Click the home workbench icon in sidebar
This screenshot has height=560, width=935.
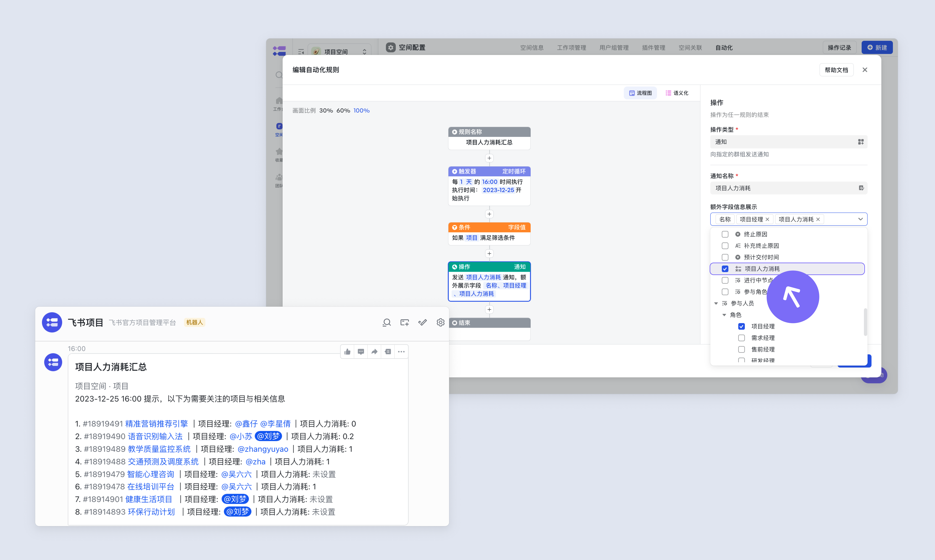pos(279,101)
